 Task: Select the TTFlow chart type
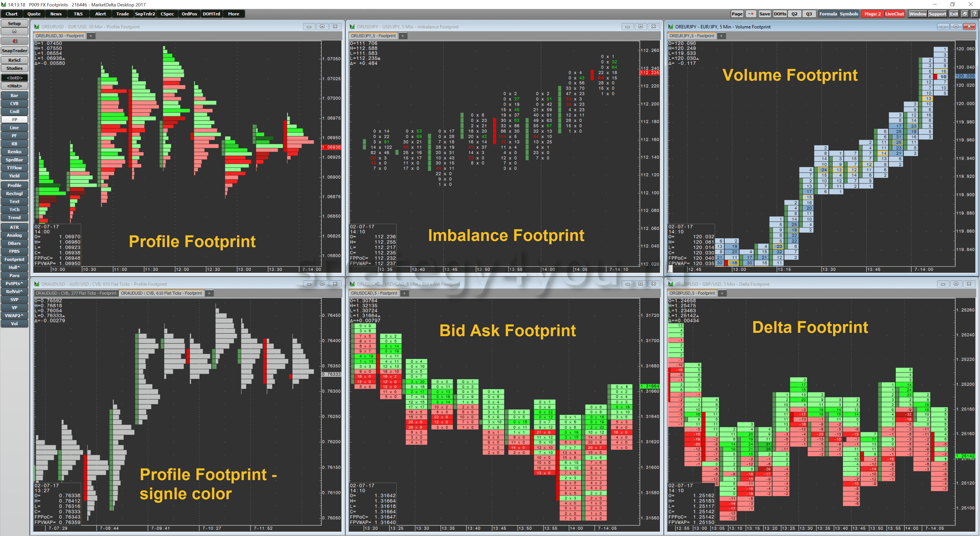point(15,168)
